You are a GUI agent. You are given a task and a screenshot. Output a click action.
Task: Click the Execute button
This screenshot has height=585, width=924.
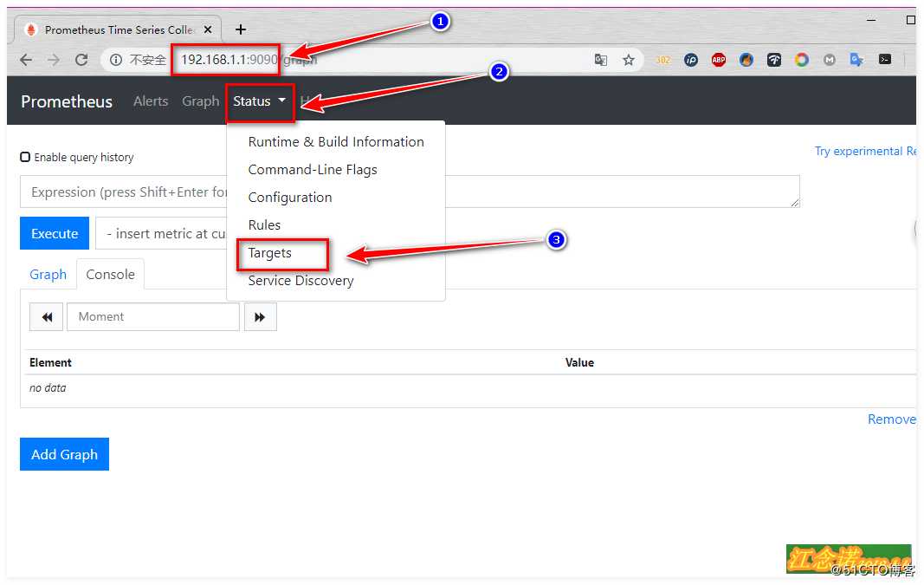[x=55, y=233]
